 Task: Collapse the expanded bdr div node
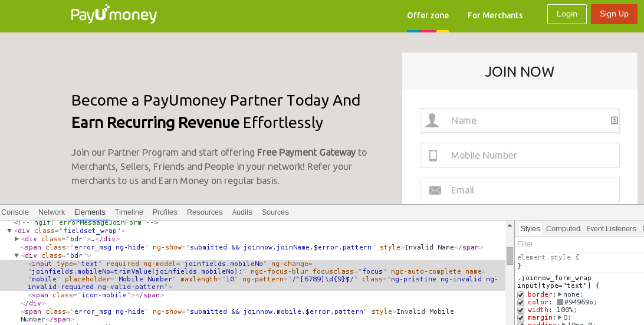(x=17, y=255)
